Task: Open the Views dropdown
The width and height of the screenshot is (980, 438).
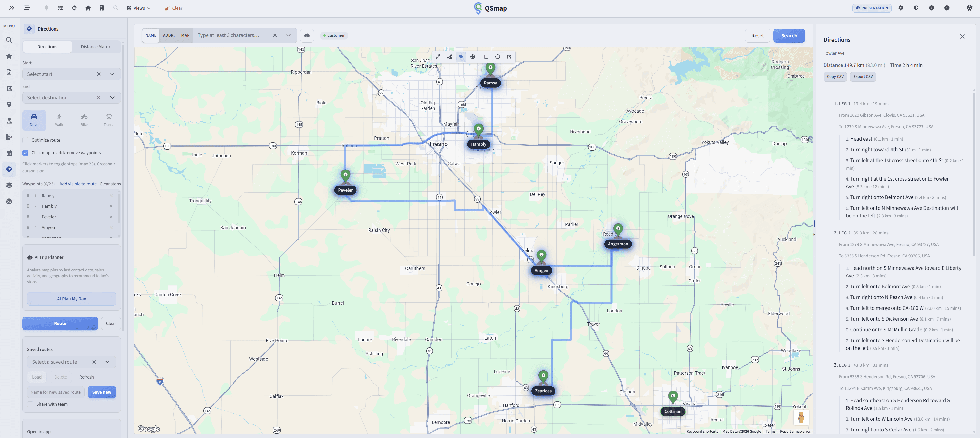Action: pyautogui.click(x=139, y=8)
